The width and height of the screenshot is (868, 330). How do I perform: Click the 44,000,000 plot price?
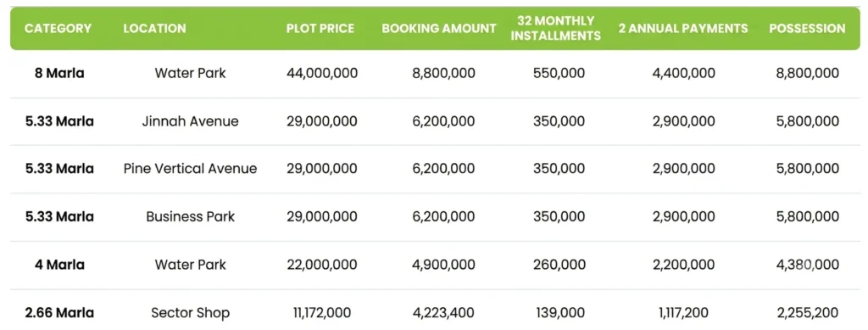pyautogui.click(x=322, y=73)
